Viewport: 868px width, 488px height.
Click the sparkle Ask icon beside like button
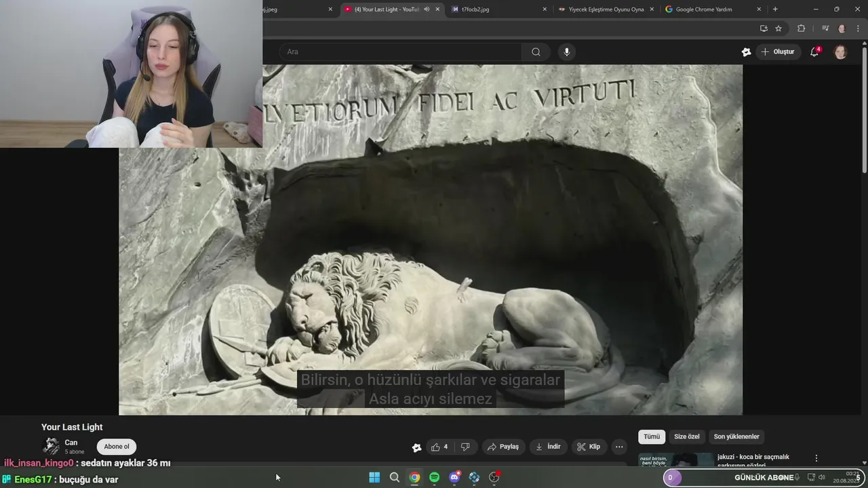[416, 447]
